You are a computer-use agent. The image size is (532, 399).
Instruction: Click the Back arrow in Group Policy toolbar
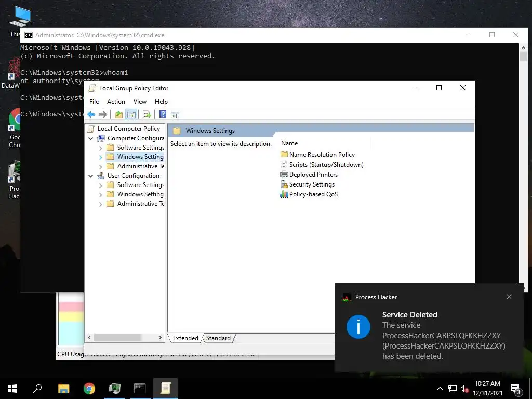point(91,115)
